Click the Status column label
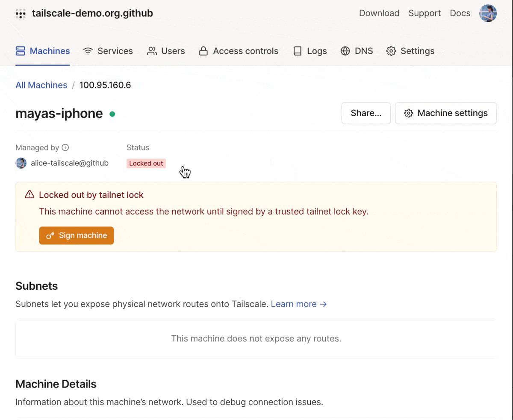Screen dimensions: 513x420 138,147
